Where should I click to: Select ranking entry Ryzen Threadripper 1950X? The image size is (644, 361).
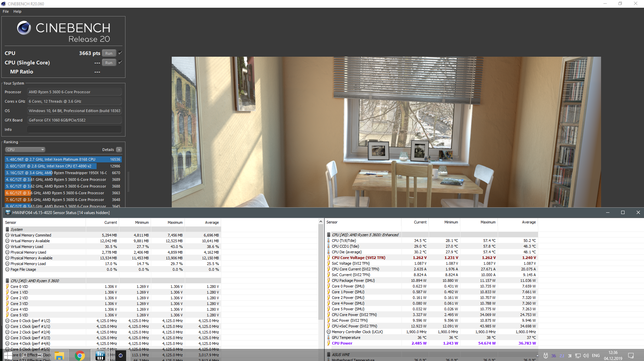[63, 173]
